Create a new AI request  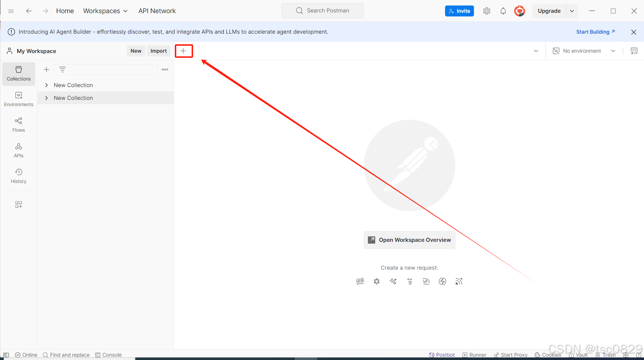point(393,281)
